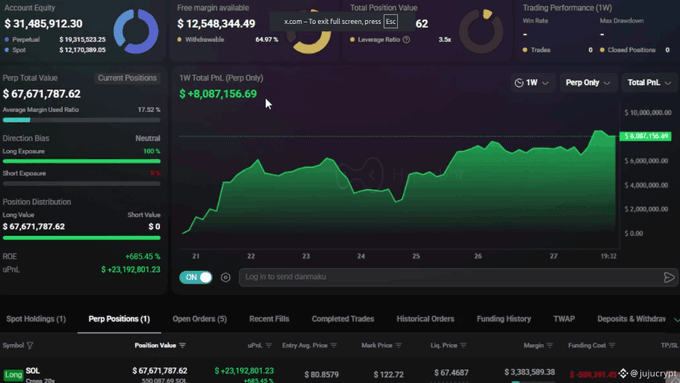This screenshot has height=383, width=680.
Task: Click the SOL symbol in positions table
Action: click(x=33, y=371)
